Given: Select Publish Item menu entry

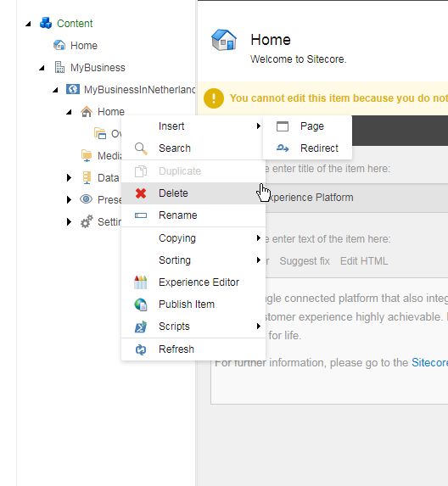Looking at the screenshot, I should click(193, 304).
